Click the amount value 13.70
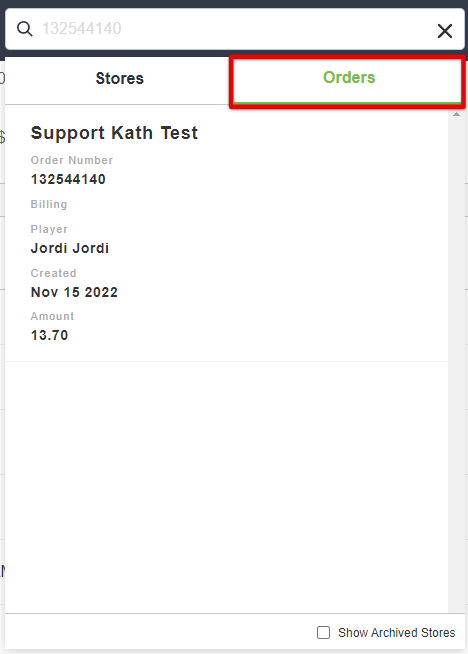 [x=49, y=335]
